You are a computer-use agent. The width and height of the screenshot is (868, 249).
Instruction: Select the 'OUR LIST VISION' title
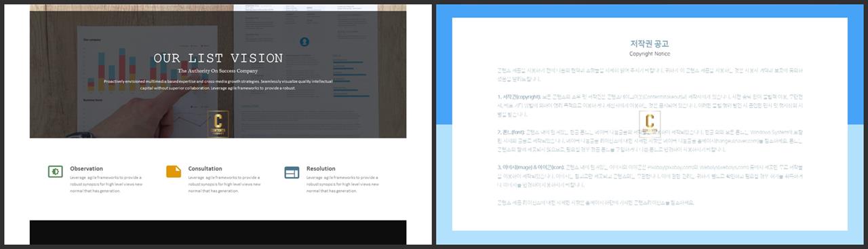218,58
